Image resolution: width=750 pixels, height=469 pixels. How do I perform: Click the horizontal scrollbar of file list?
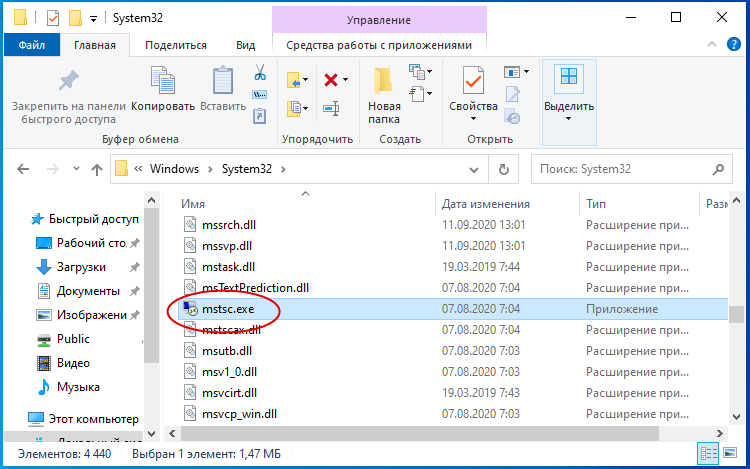(419, 434)
